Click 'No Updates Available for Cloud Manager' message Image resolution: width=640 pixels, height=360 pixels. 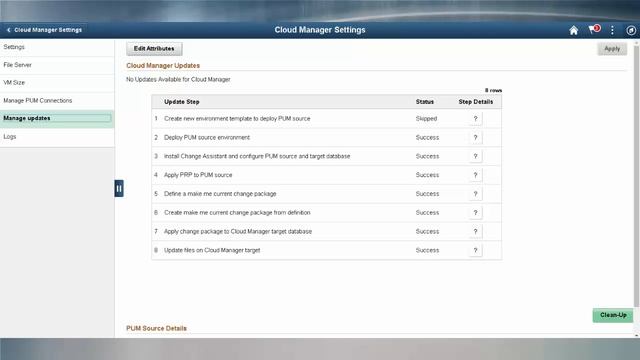[178, 80]
